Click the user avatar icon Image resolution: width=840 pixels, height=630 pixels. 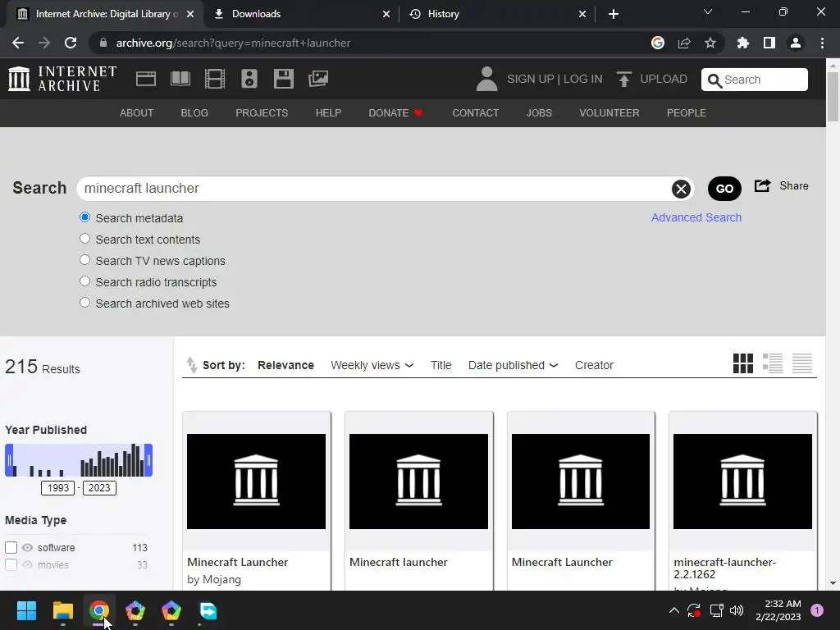tap(486, 79)
